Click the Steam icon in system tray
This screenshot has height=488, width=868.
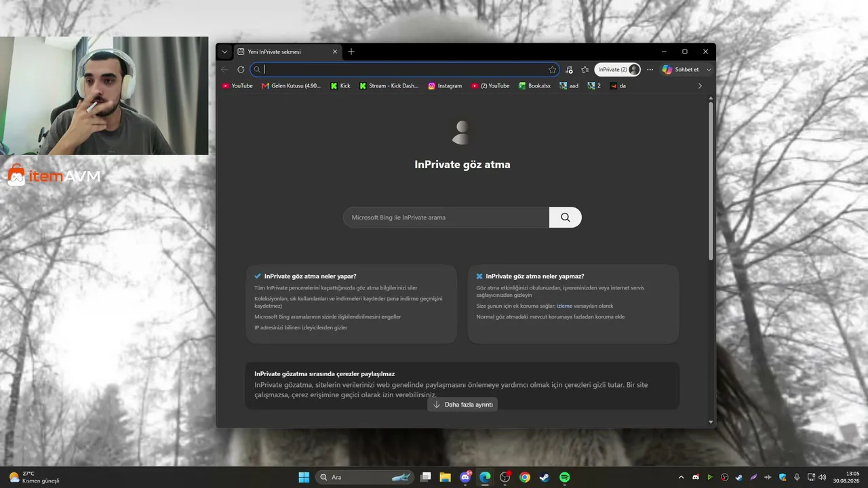(739, 477)
